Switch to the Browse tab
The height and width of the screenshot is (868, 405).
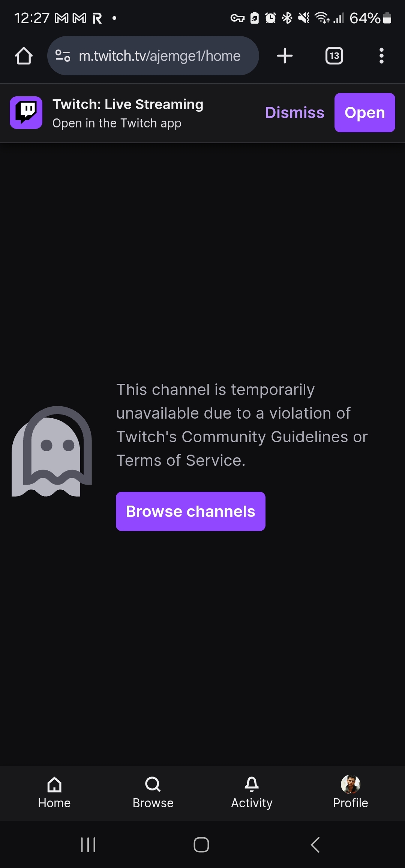click(153, 793)
